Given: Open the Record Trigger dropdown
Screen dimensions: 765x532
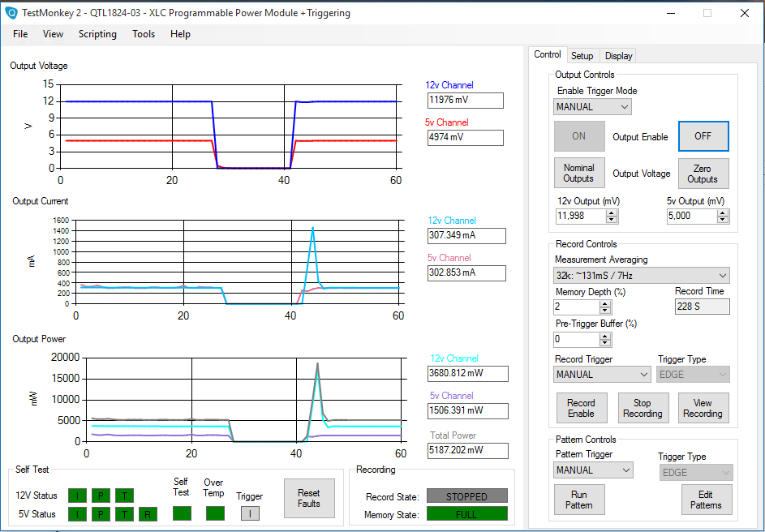Looking at the screenshot, I should pyautogui.click(x=602, y=375).
